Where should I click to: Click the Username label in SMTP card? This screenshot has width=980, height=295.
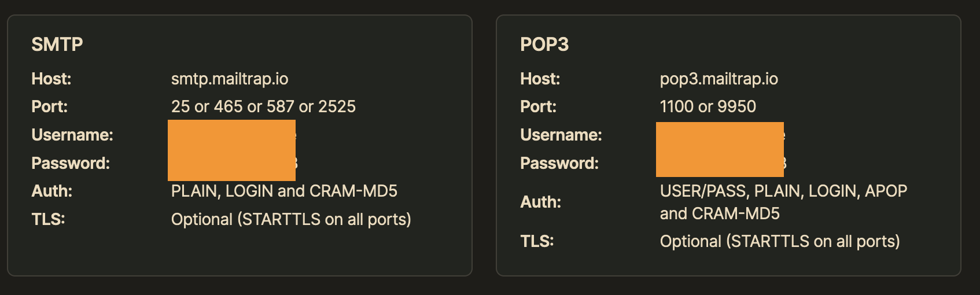(x=72, y=135)
